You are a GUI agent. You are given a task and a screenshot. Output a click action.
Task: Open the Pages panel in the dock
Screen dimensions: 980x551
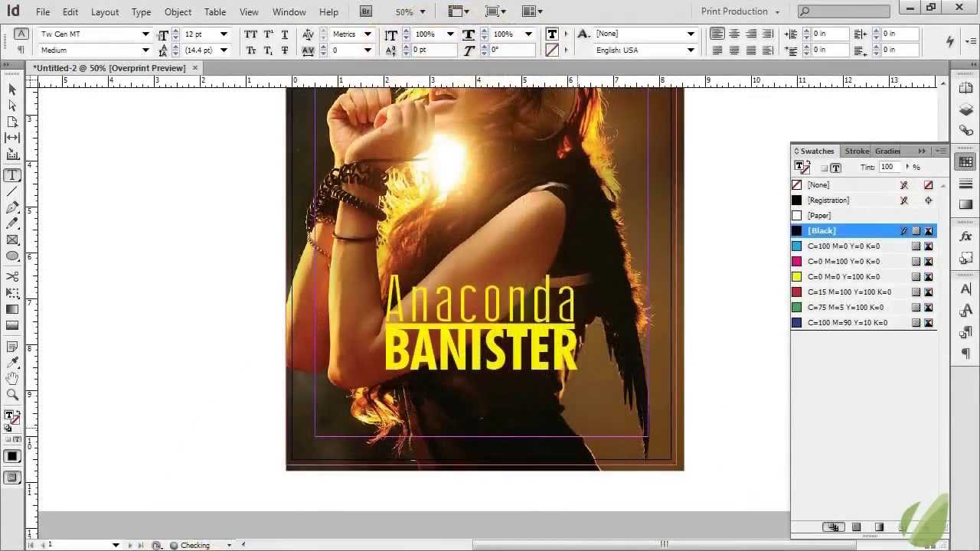point(966,89)
